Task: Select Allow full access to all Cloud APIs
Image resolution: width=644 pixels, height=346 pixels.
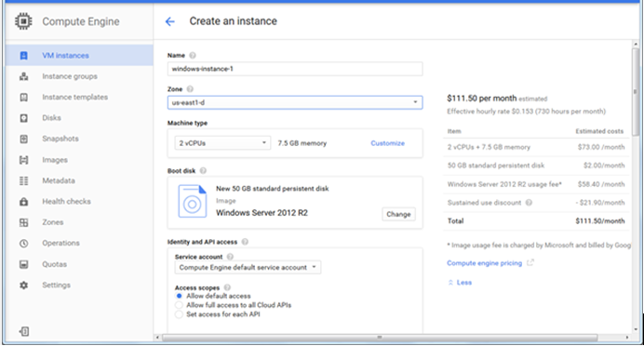Action: coord(179,305)
